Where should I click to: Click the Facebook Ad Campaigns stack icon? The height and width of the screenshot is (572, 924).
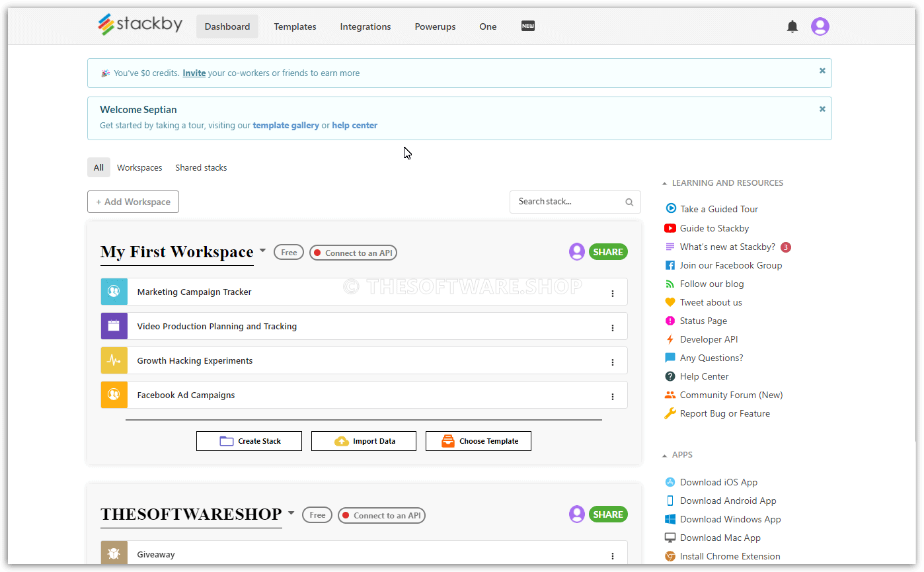(x=114, y=395)
